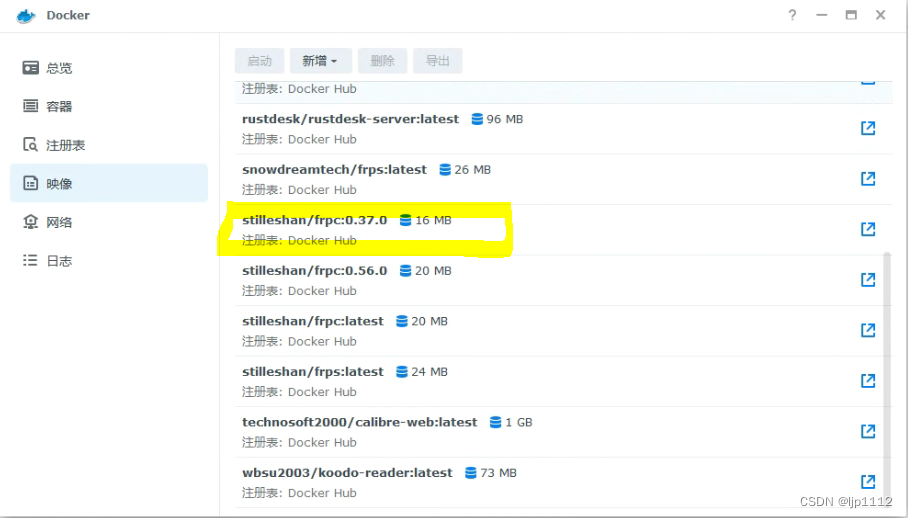Click the 导出 export button
Viewport: 908px width, 518px height.
click(x=438, y=61)
